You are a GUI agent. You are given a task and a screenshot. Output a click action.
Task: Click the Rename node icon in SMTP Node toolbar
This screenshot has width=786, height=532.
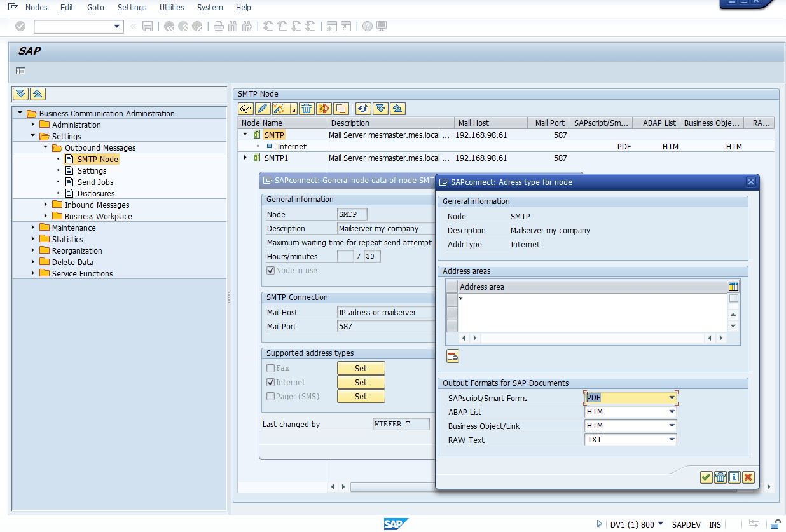click(x=324, y=108)
